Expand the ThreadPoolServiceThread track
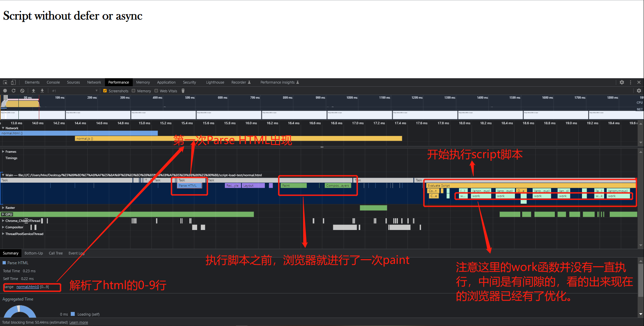Image resolution: width=644 pixels, height=326 pixels. 3,234
